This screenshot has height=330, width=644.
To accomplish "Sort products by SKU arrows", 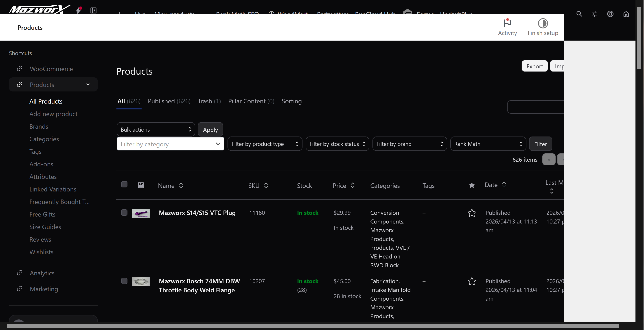I will pos(266,185).
